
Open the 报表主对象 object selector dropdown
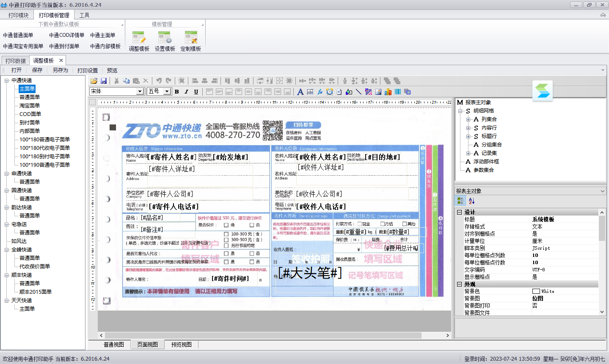point(603,191)
